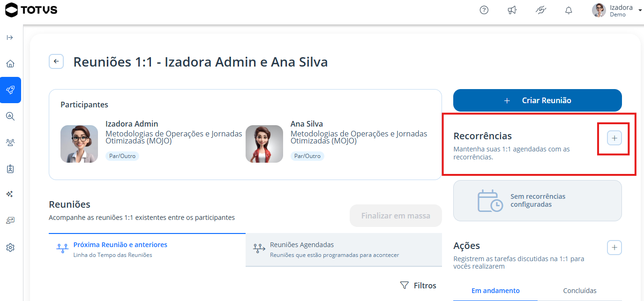
Task: Click arrows icon on Reuniões Agendadas tab
Action: coord(259,248)
